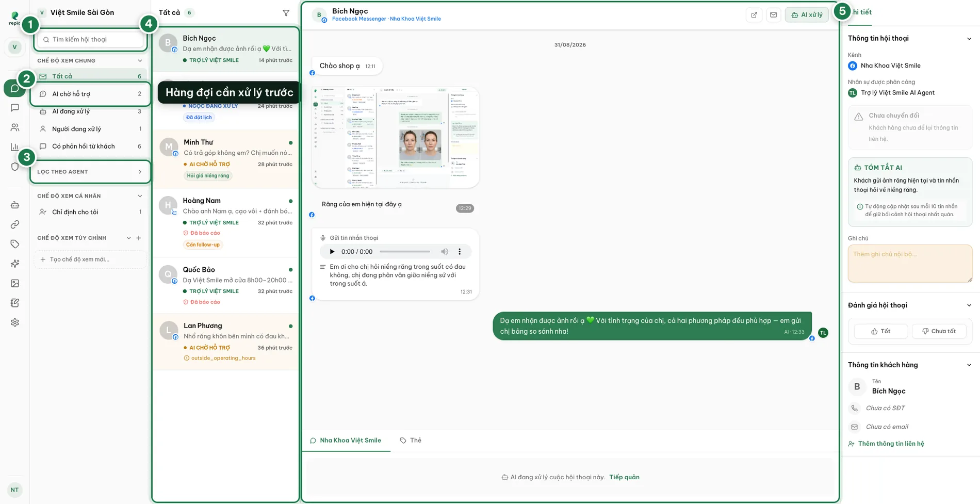980x504 pixels.
Task: Click the voice message audio progress bar
Action: 405,252
